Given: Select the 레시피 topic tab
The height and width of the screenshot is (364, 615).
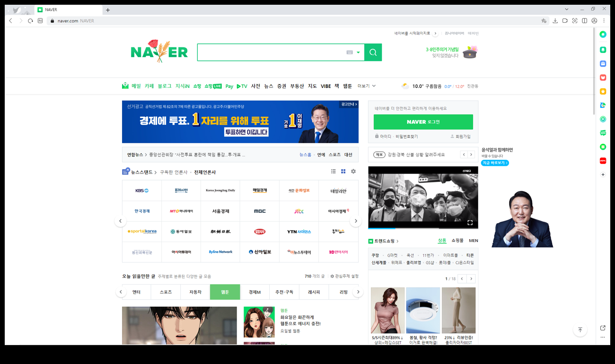Looking at the screenshot, I should 314,292.
